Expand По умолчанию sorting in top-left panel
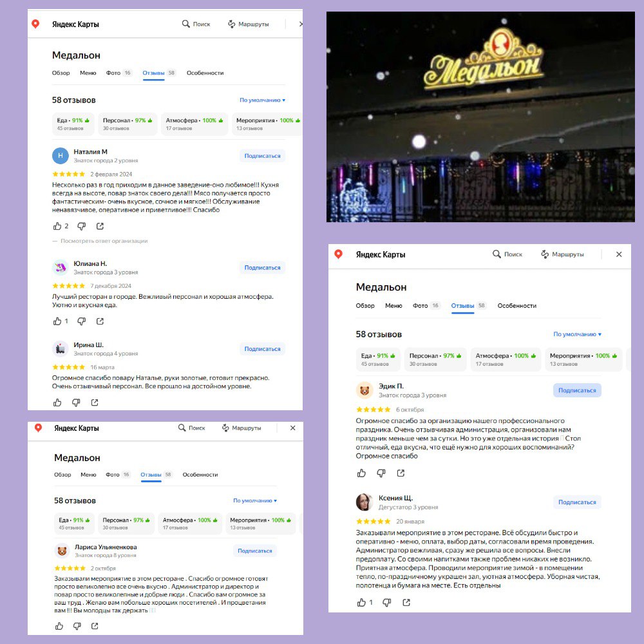644x644 pixels. tap(263, 100)
